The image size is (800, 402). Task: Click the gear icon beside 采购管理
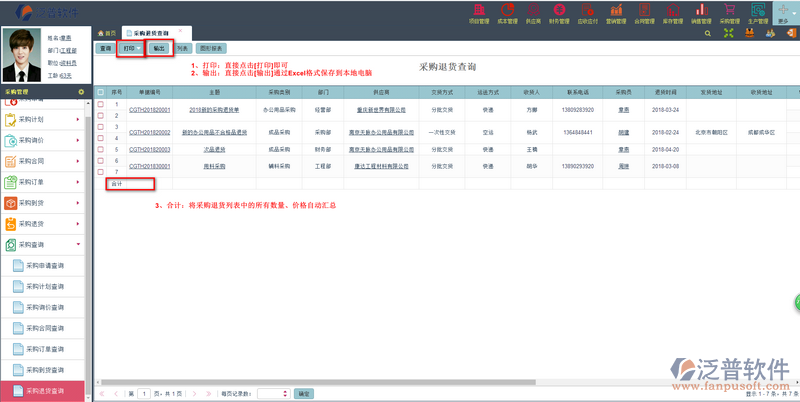coord(80,92)
